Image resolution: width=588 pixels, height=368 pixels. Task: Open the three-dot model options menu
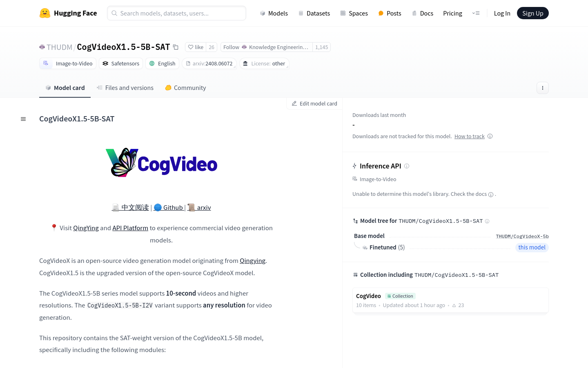[x=542, y=88]
